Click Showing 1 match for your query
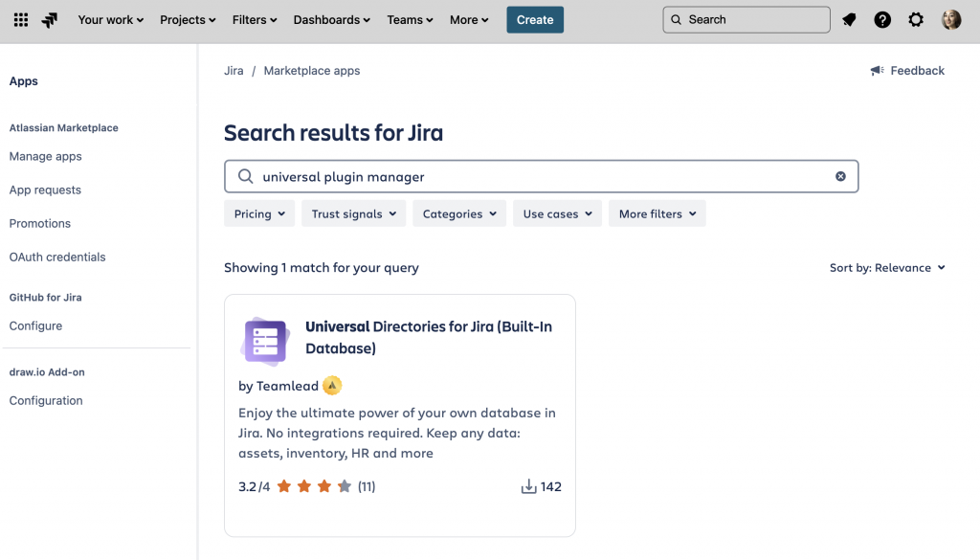 coord(322,267)
